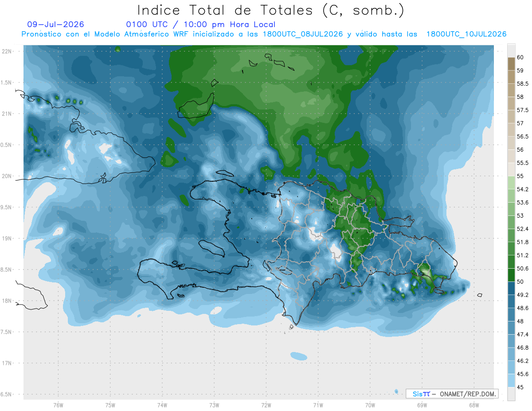Click the "Pronóstico con el Modelo Atmósferico WRF" line
532x411 pixels.
[264, 34]
